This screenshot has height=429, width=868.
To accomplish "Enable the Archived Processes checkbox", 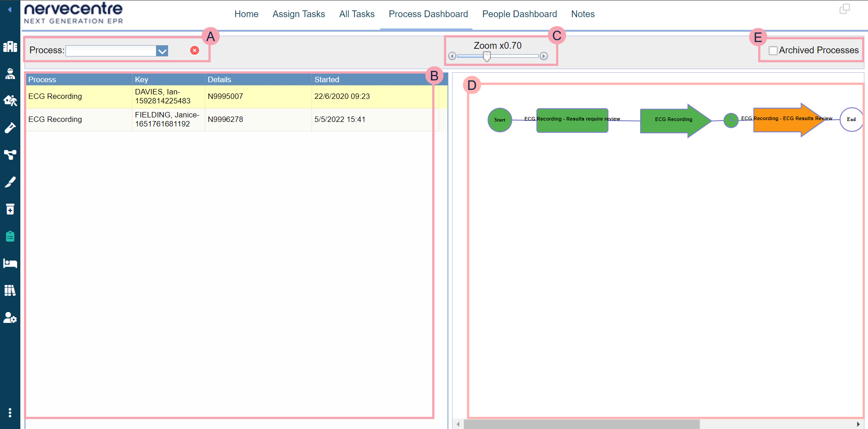I will (x=773, y=51).
